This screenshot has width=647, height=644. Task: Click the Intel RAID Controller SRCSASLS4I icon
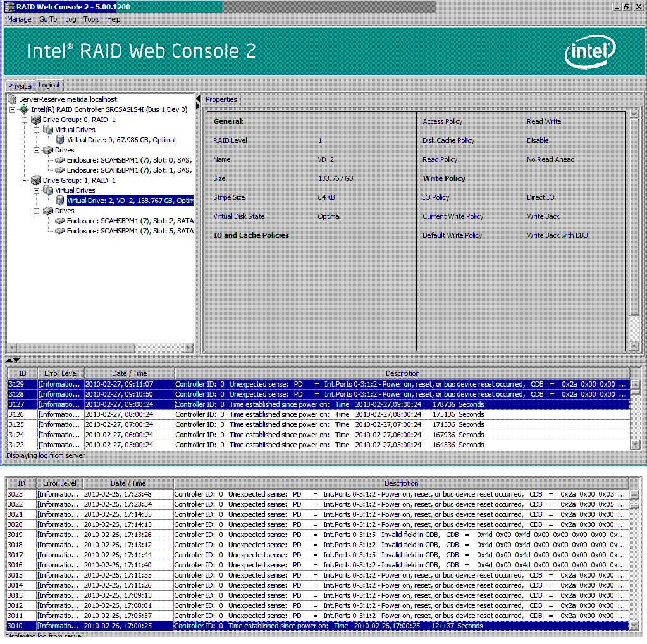tap(24, 109)
